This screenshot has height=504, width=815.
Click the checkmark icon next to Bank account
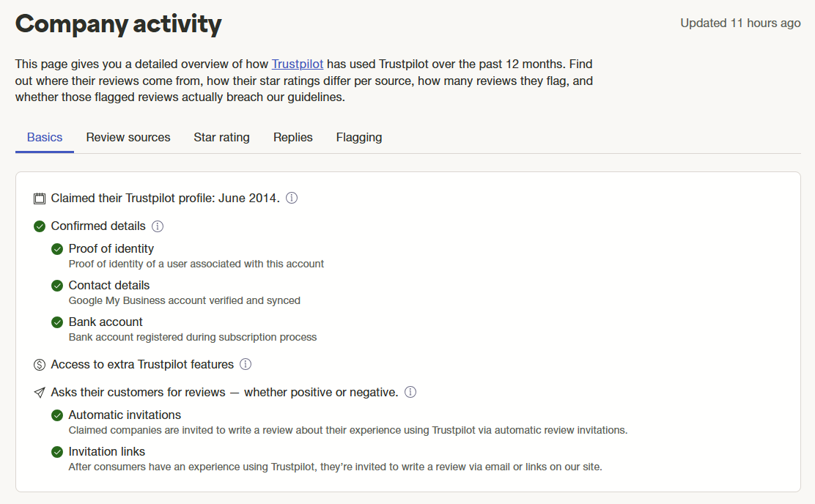tap(57, 322)
